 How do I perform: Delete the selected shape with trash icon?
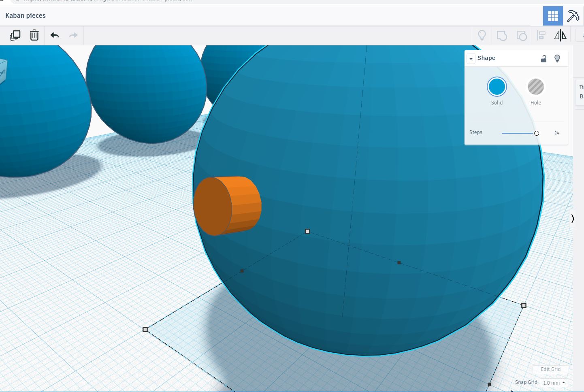(x=34, y=36)
